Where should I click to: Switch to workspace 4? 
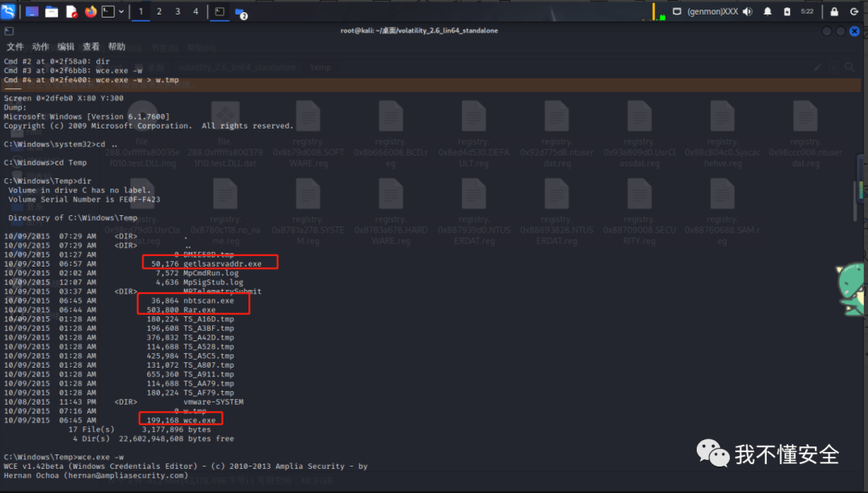coord(195,11)
